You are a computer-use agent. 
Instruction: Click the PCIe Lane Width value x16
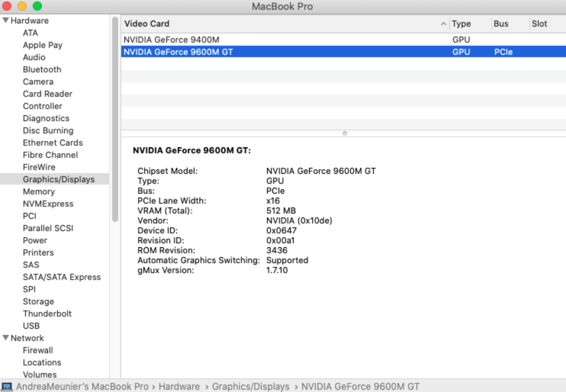tap(273, 201)
